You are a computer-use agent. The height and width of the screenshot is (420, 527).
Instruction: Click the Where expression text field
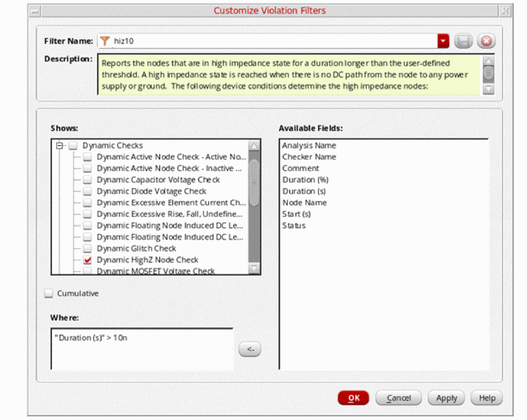pyautogui.click(x=142, y=349)
